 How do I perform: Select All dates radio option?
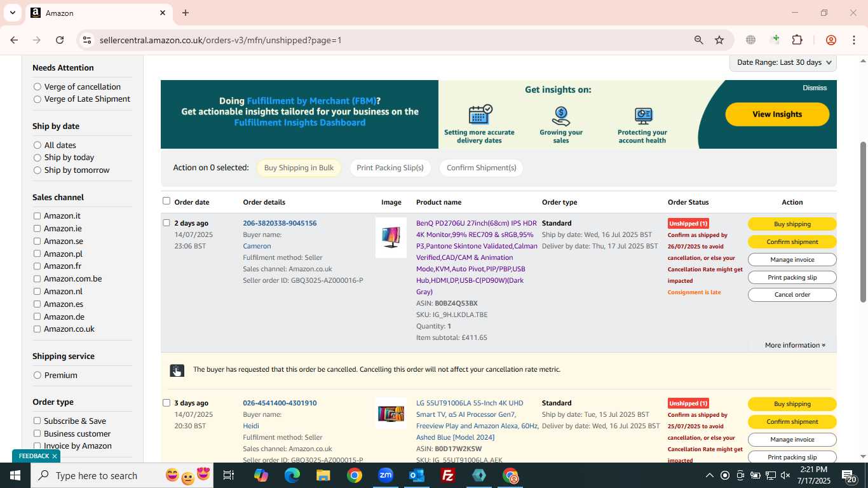tap(37, 145)
